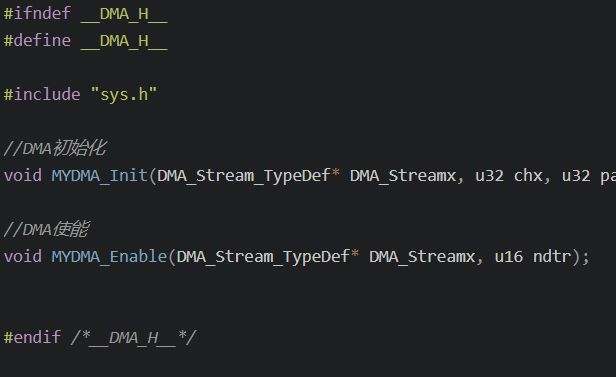Click DMA_Stream_TypeDef in MYDMA_Init declaration
This screenshot has height=377, width=616.
point(244,176)
